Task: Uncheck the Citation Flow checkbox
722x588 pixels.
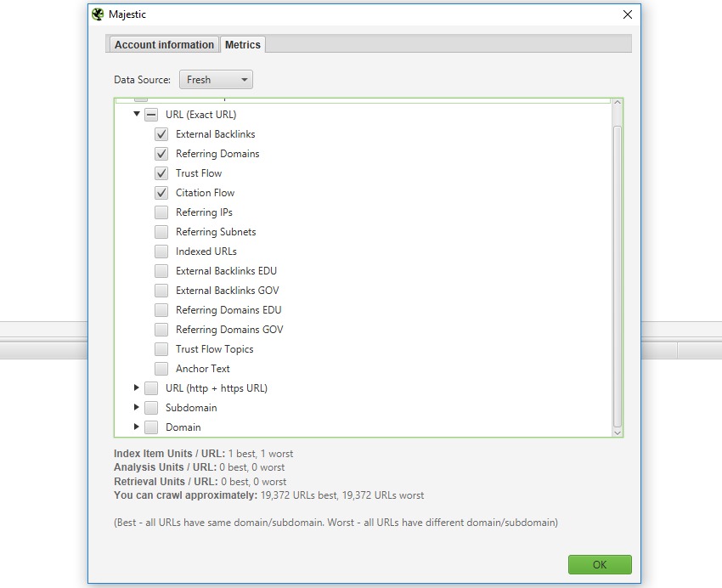Action: (161, 193)
